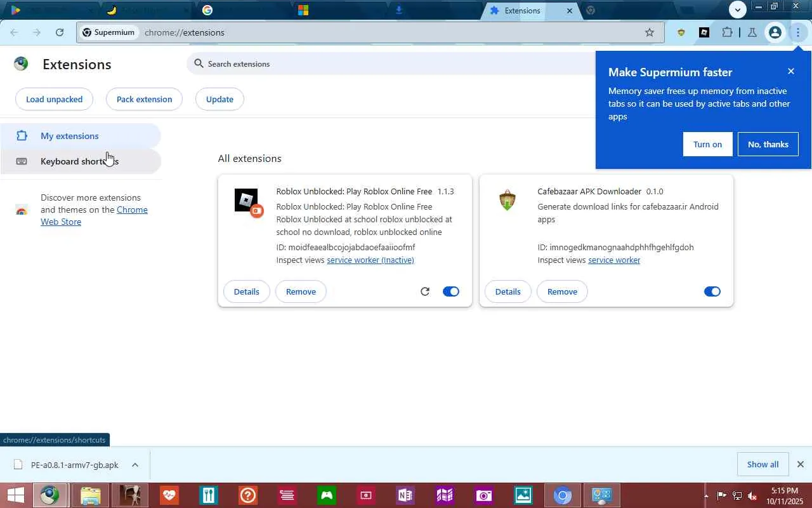Remove the Cafebazaar APK Downloader extension
The image size is (812, 508).
pos(562,291)
